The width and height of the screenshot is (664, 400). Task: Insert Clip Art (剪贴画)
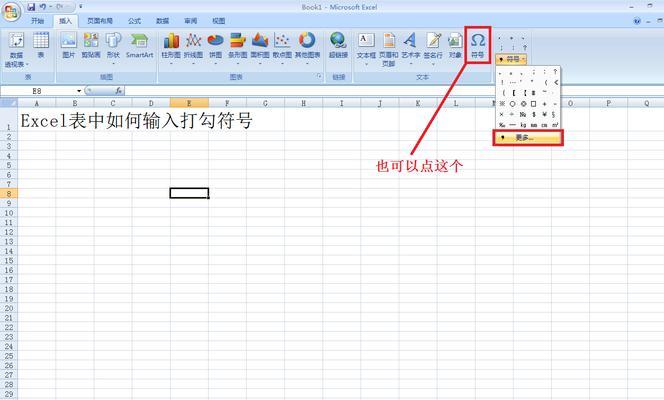(x=91, y=45)
